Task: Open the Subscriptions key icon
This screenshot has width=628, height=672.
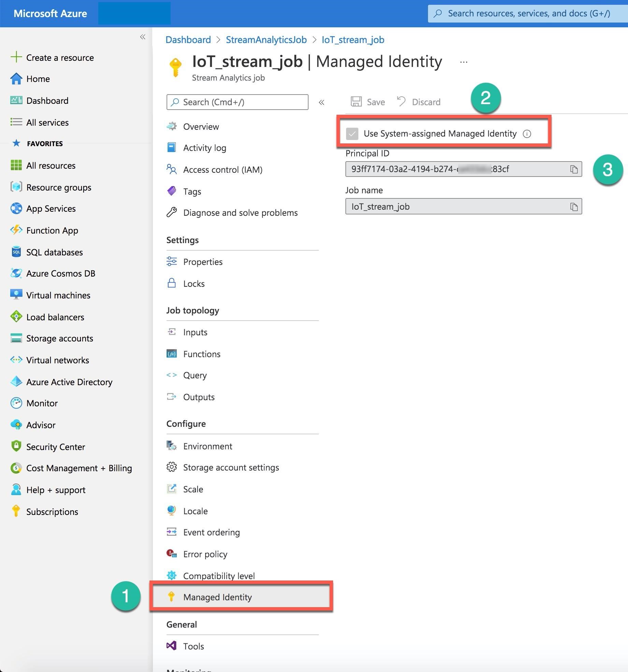Action: coord(16,512)
